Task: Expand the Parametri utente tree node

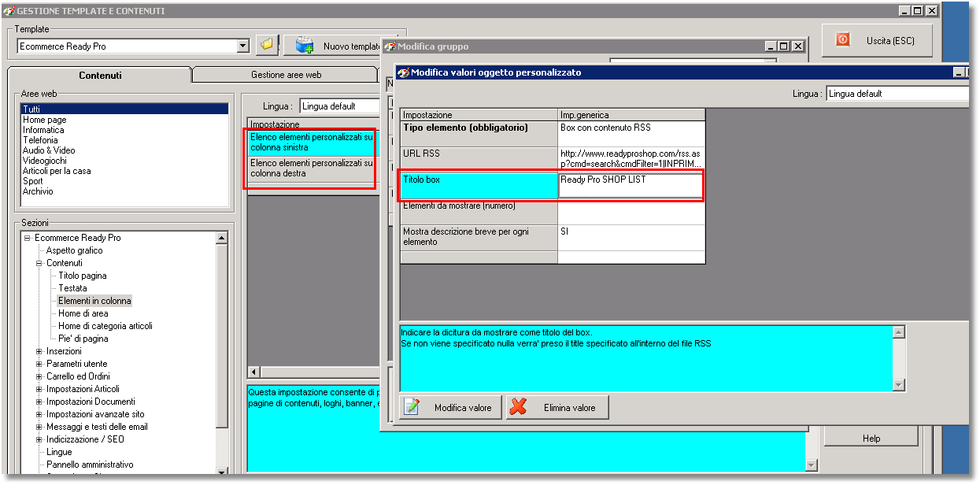Action: tap(39, 364)
